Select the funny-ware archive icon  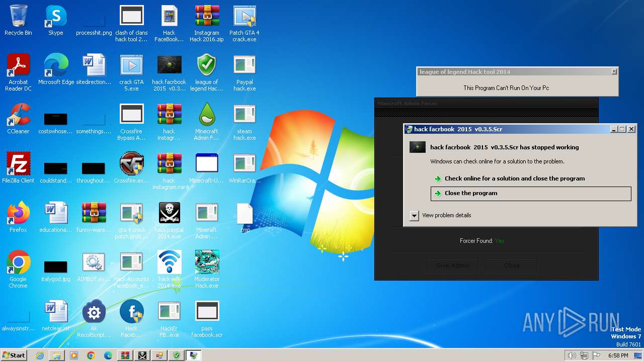click(94, 217)
